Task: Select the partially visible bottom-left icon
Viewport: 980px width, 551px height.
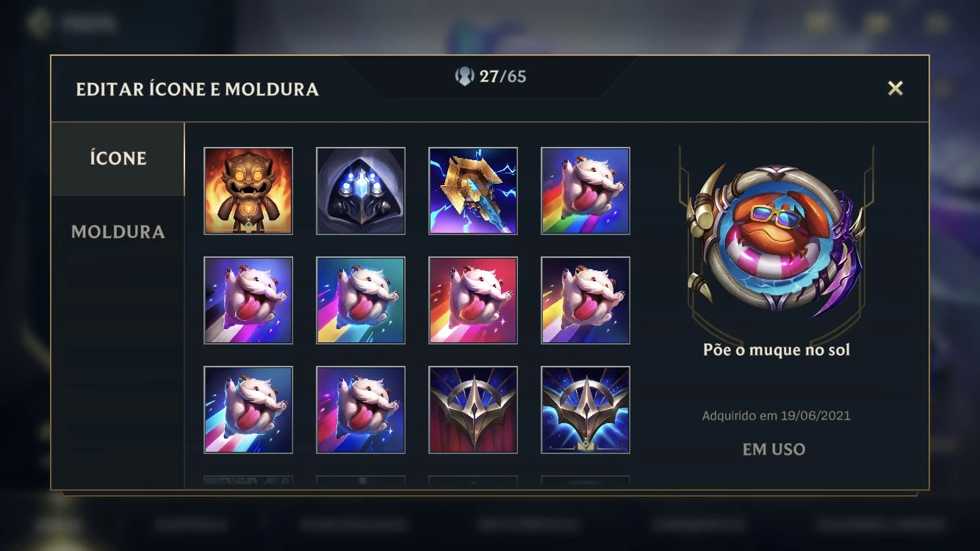Action: click(x=248, y=480)
